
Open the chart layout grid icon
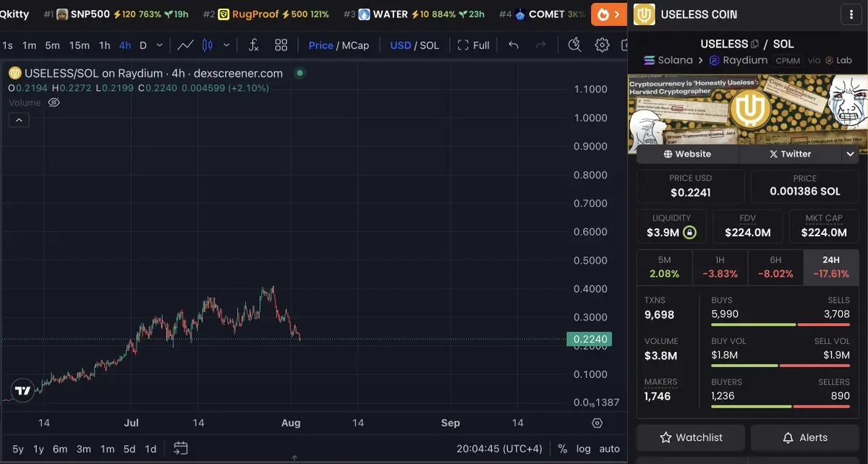click(281, 45)
